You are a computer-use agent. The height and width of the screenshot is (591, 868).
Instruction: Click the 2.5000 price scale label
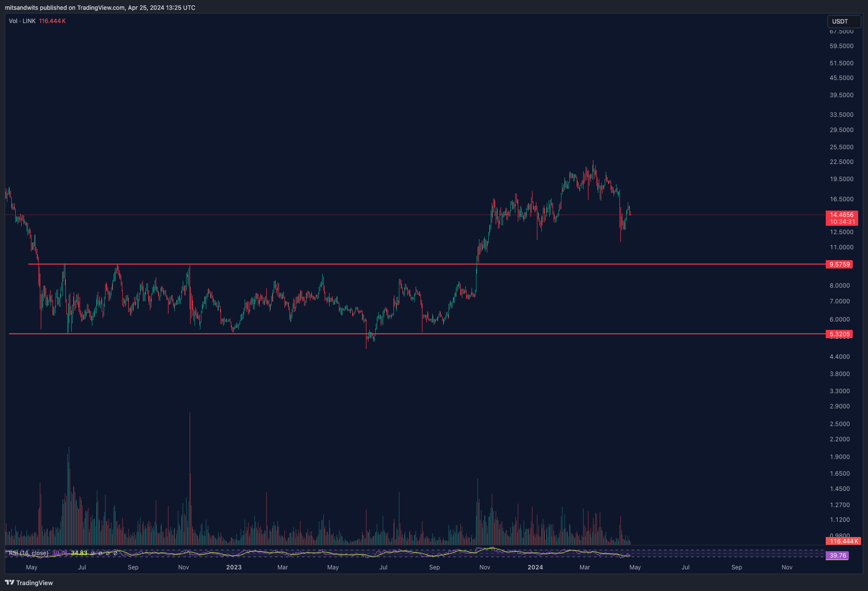840,424
